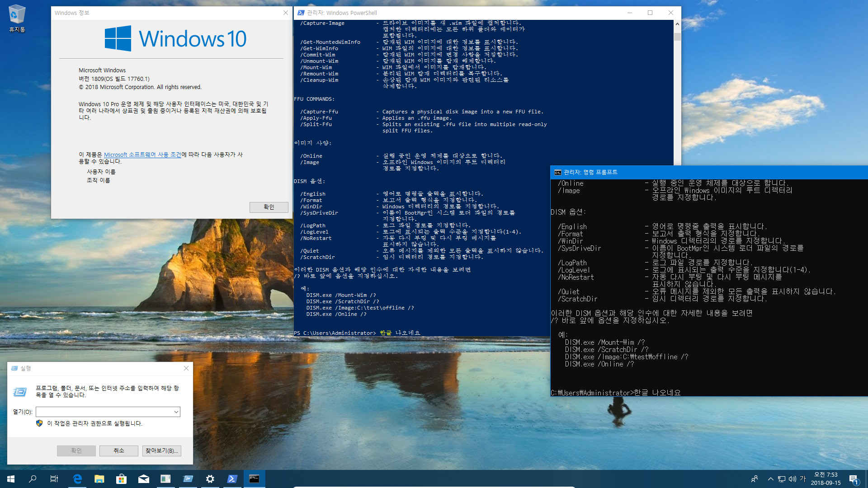Open the People icon in the system tray
The image size is (868, 488).
click(x=755, y=479)
